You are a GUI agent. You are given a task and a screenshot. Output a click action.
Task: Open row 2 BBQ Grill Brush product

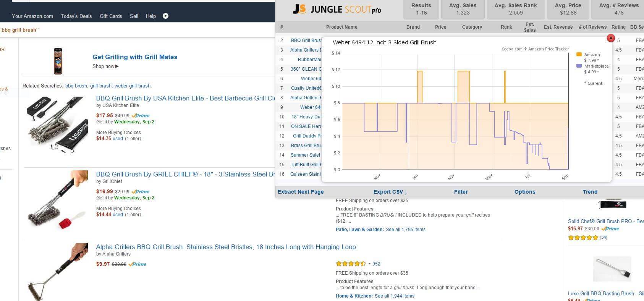pyautogui.click(x=306, y=40)
